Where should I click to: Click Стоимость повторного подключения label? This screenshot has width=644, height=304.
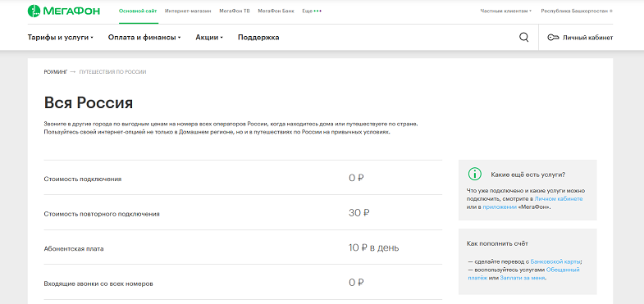102,214
